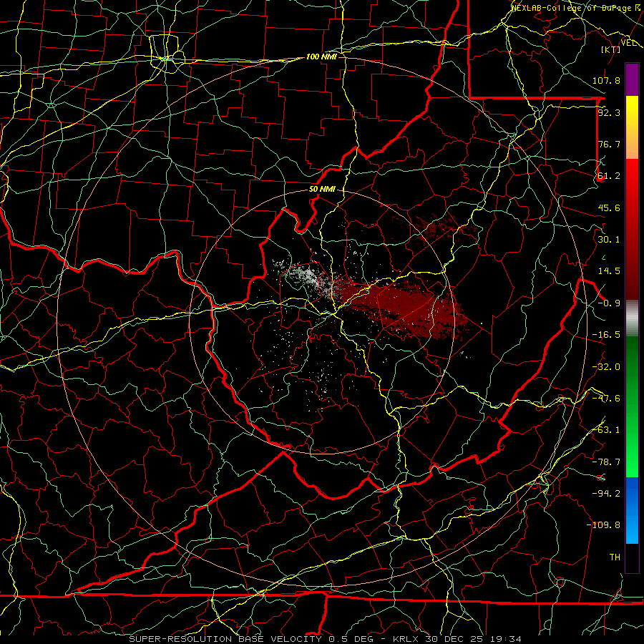Select the 76.7 legend value
This screenshot has width=644, height=644.
(x=609, y=144)
